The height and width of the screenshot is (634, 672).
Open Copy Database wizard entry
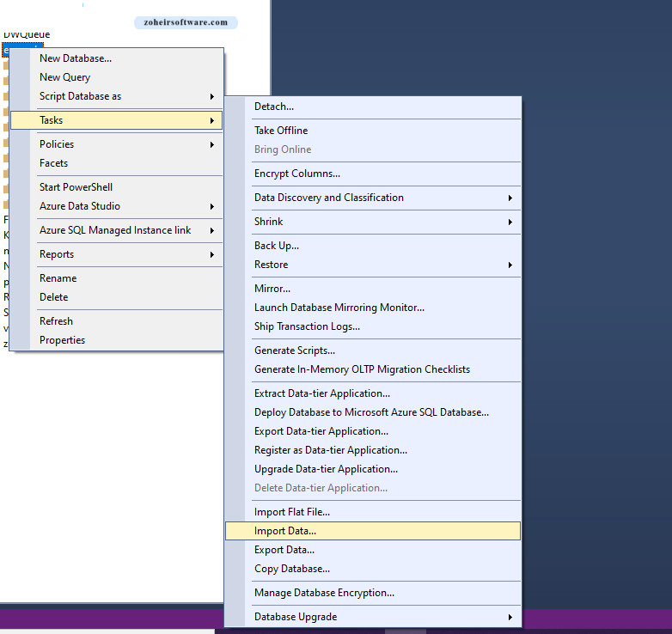pos(292,569)
